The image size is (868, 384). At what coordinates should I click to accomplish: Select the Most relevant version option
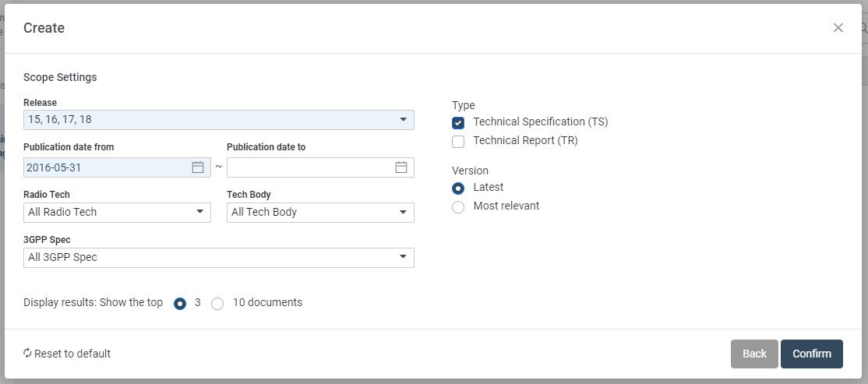pyautogui.click(x=458, y=207)
